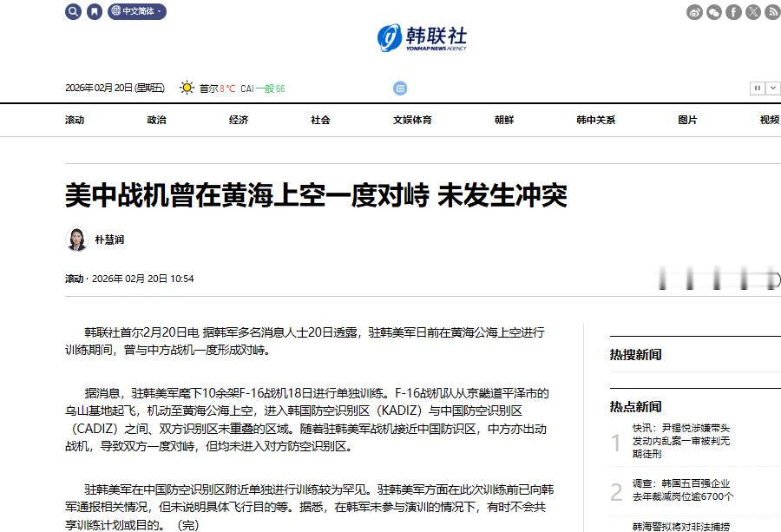Click the Yonhap News Agency logo
This screenshot has width=781, height=532.
click(x=422, y=37)
